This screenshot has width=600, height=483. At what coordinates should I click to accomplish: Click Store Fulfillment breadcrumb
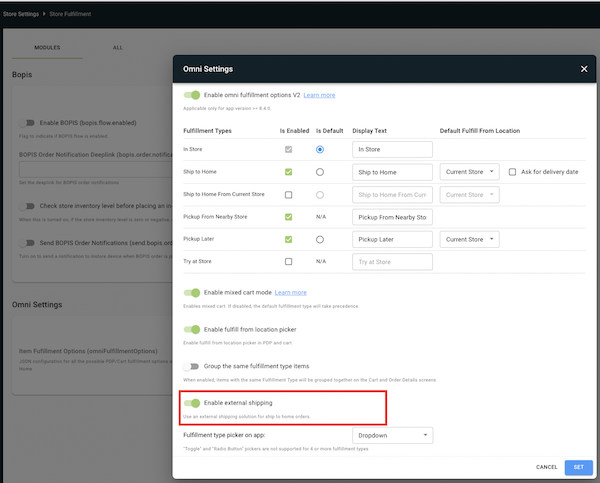70,14
